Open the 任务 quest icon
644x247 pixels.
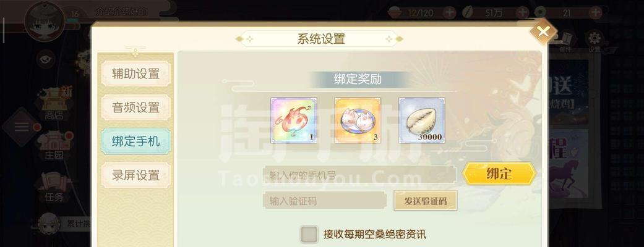[54, 188]
